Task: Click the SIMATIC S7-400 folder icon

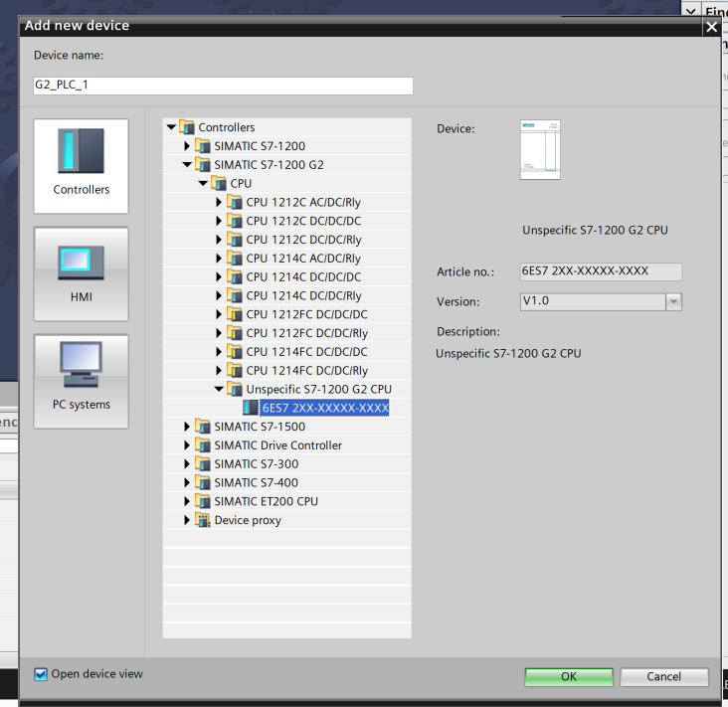Action: (203, 482)
